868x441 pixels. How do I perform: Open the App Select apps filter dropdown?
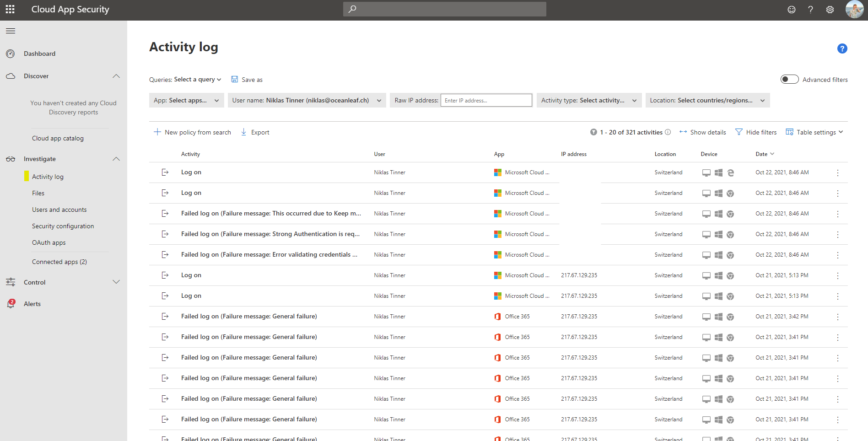click(x=187, y=100)
